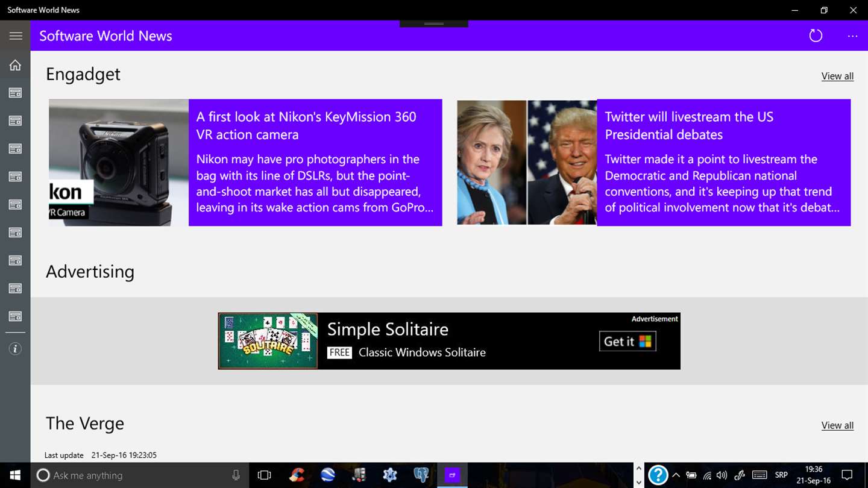Activate the Cortana microphone icon

tap(236, 475)
